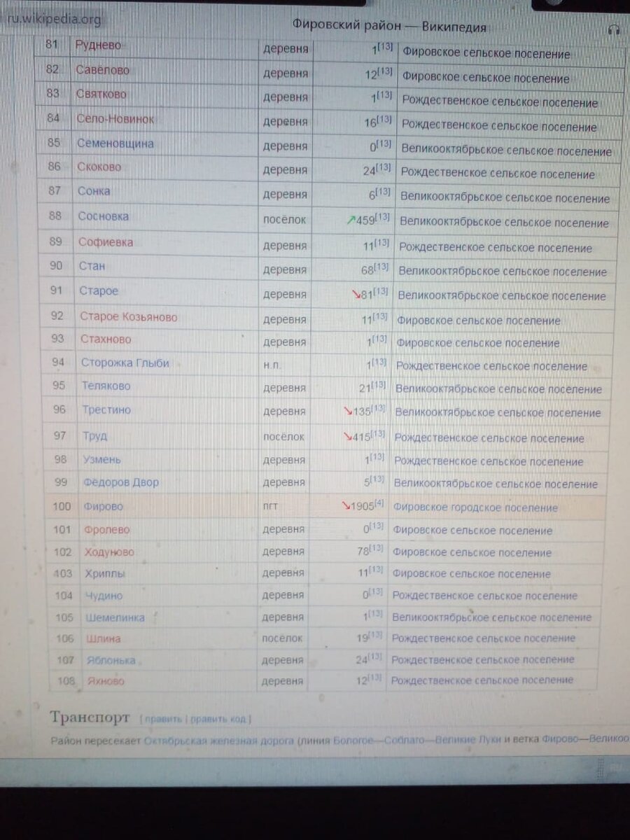Screen dimensions: 630x840
Task: Open the Теляково link
Action: (x=106, y=386)
